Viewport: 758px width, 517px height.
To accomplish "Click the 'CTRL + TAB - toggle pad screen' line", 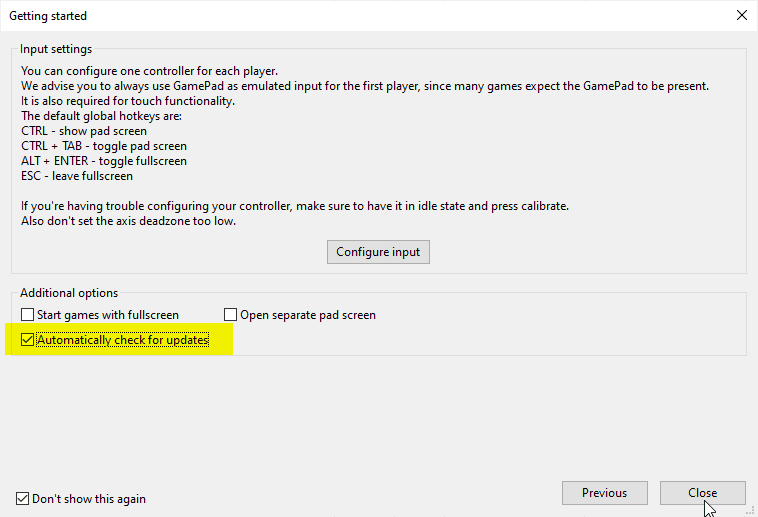I will pos(104,146).
